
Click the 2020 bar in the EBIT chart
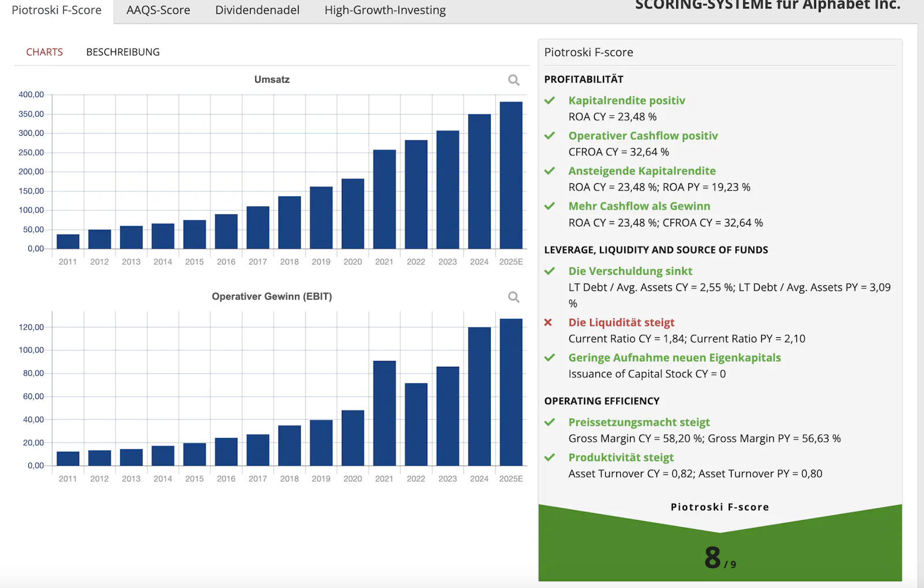point(353,438)
